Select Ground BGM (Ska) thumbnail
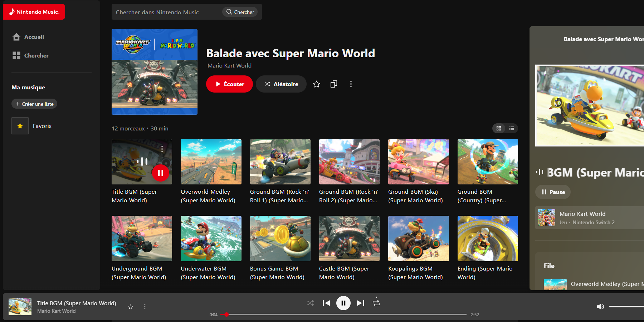This screenshot has width=644, height=322. coord(419,162)
